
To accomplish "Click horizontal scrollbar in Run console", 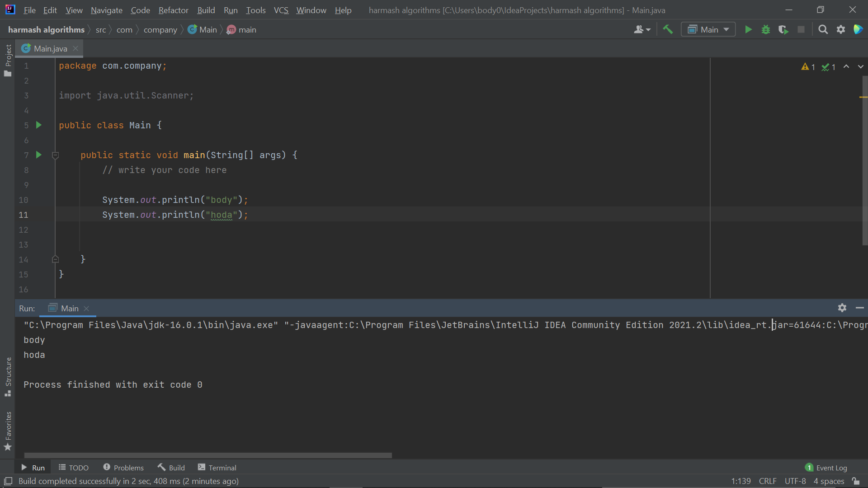I will pyautogui.click(x=208, y=455).
